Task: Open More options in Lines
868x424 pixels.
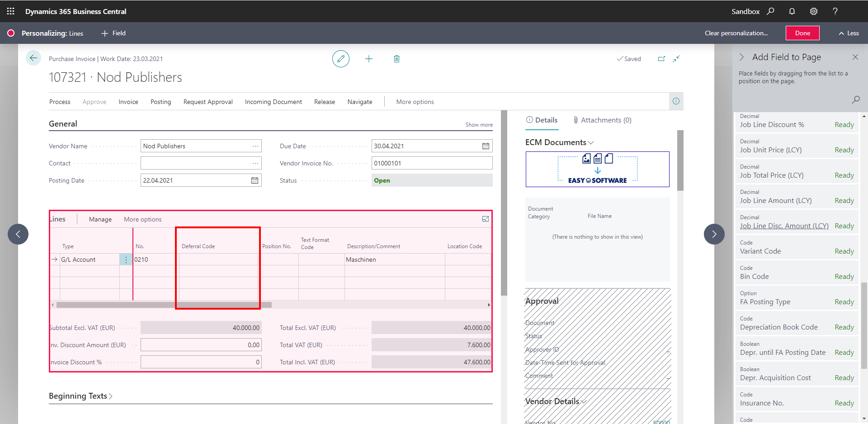Action: 143,219
